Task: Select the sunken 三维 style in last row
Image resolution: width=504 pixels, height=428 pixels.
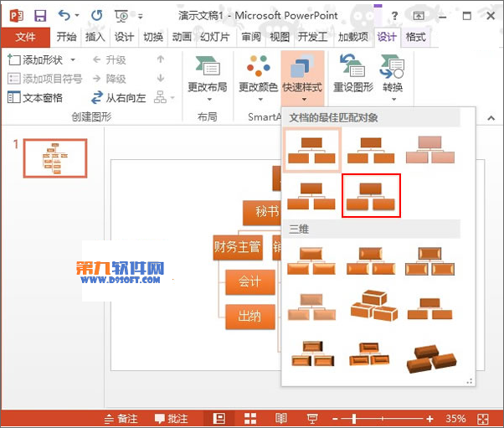Action: (x=311, y=353)
